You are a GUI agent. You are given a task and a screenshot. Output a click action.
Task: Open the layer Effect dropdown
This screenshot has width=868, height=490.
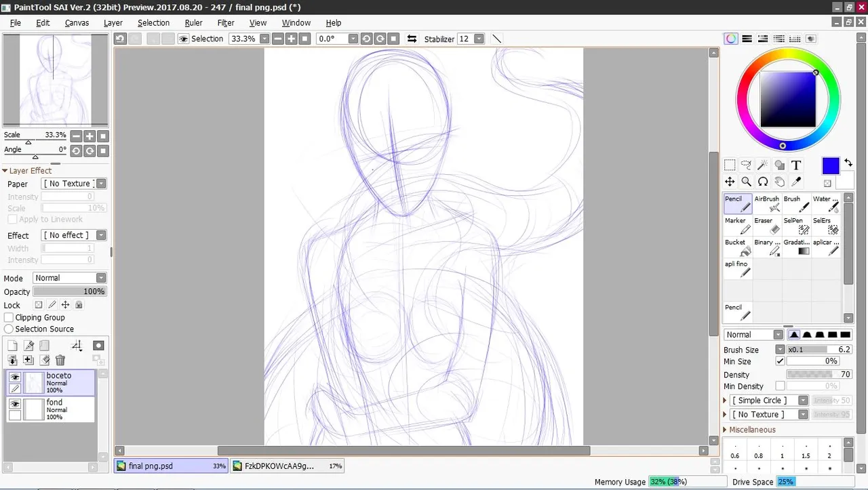click(74, 235)
